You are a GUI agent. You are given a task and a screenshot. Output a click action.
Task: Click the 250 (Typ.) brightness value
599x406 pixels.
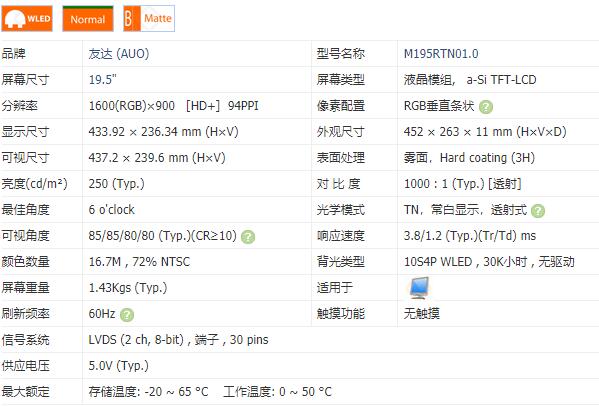click(117, 184)
